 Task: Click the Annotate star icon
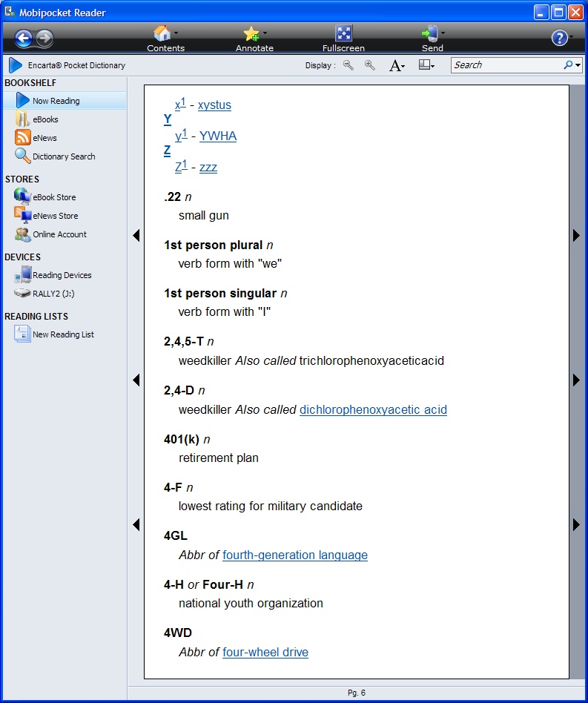251,33
